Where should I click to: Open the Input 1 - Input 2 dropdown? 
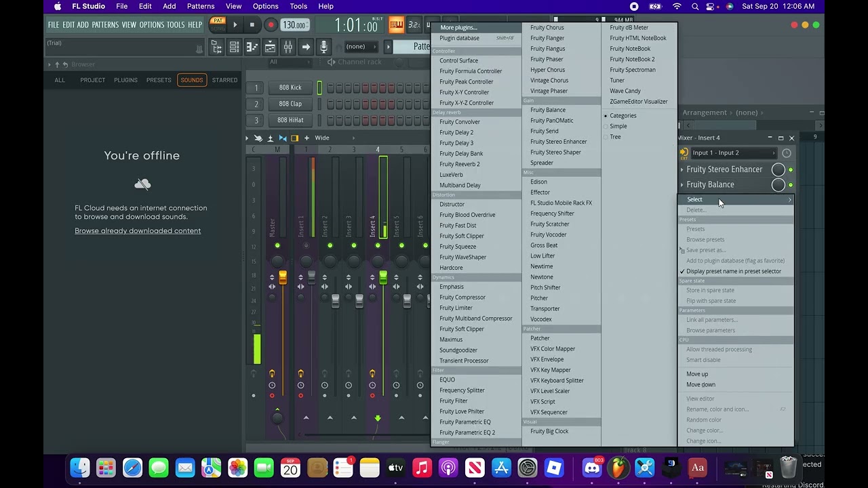coord(734,153)
